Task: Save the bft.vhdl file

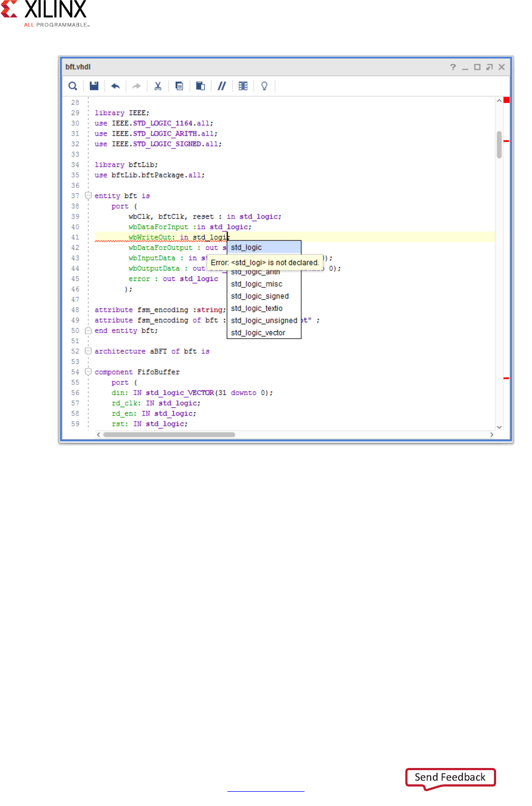Action: click(94, 86)
